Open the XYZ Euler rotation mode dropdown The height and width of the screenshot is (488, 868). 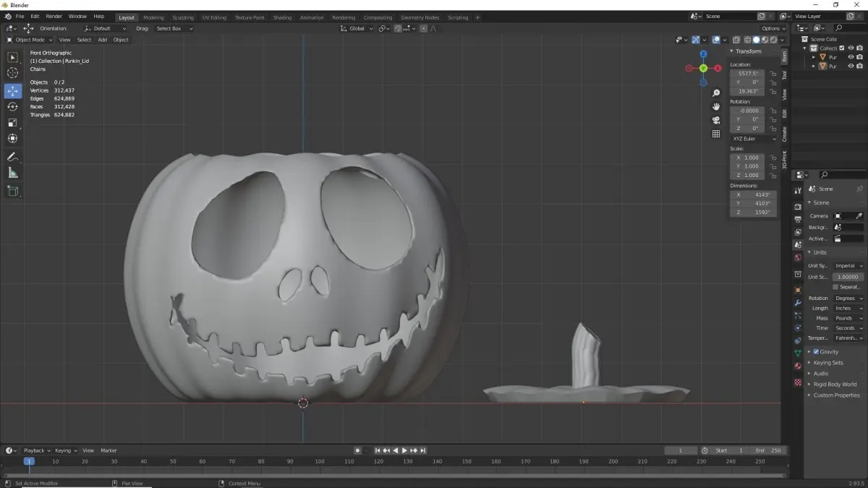click(754, 138)
